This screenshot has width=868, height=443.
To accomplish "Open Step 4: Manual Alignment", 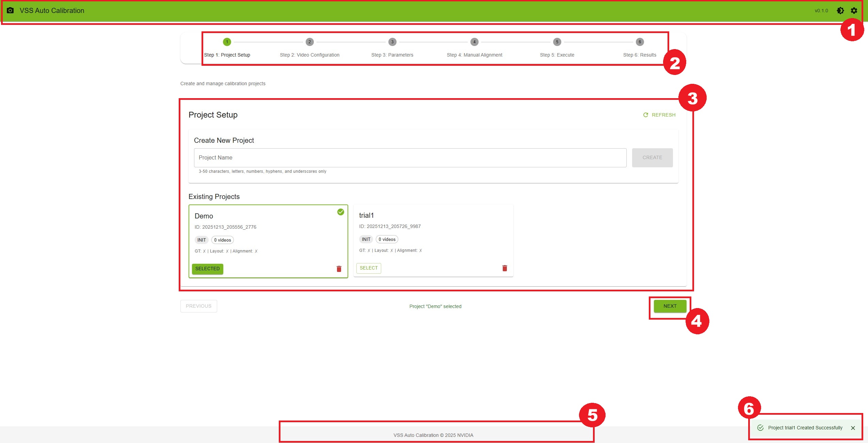I will [474, 42].
